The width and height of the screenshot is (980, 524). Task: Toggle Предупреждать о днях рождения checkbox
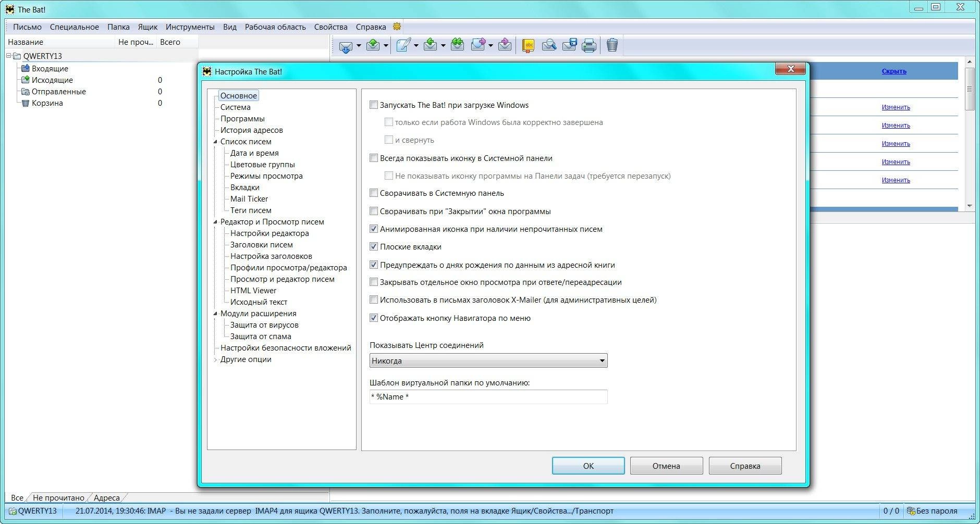(374, 265)
